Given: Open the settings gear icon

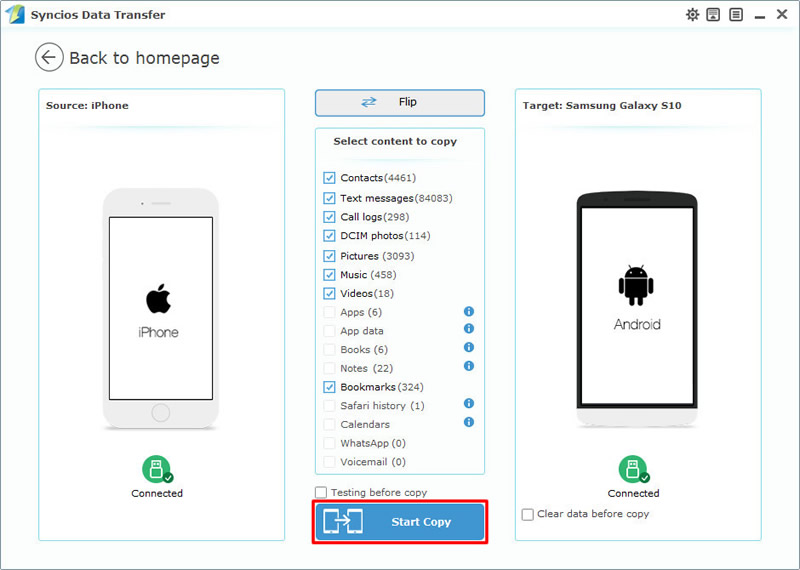Looking at the screenshot, I should [692, 15].
